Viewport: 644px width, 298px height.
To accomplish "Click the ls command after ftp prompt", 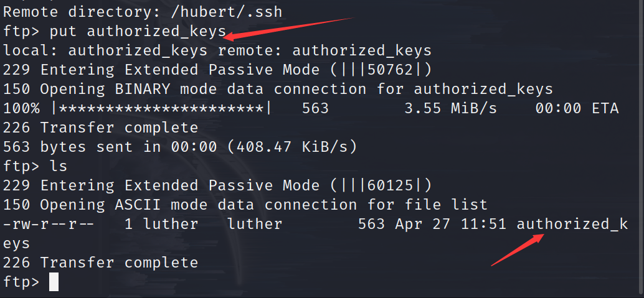I will click(59, 167).
